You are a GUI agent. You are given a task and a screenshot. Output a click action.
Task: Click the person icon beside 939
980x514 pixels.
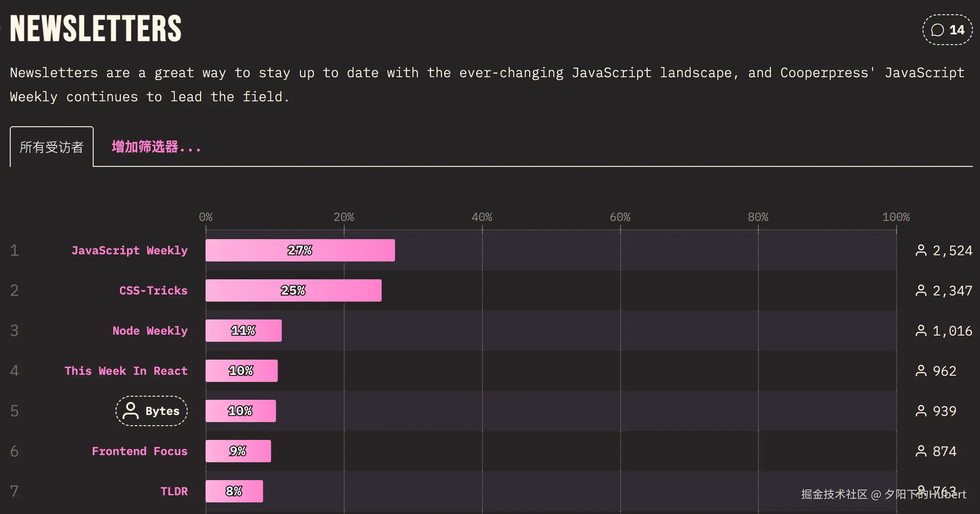click(x=921, y=411)
